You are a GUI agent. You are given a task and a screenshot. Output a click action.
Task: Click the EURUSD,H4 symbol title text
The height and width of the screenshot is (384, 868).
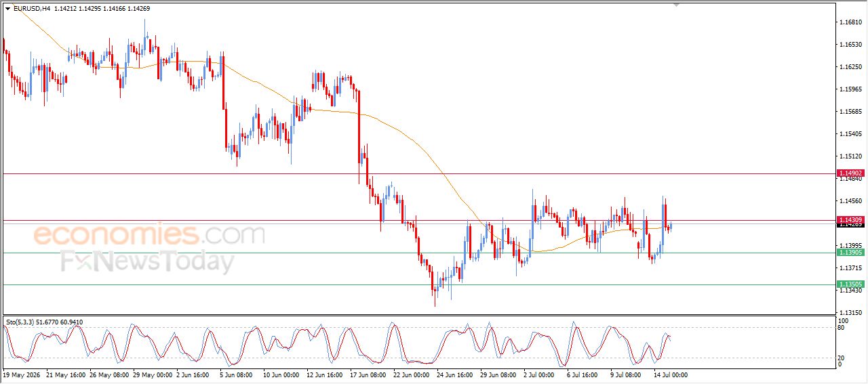tap(32, 9)
